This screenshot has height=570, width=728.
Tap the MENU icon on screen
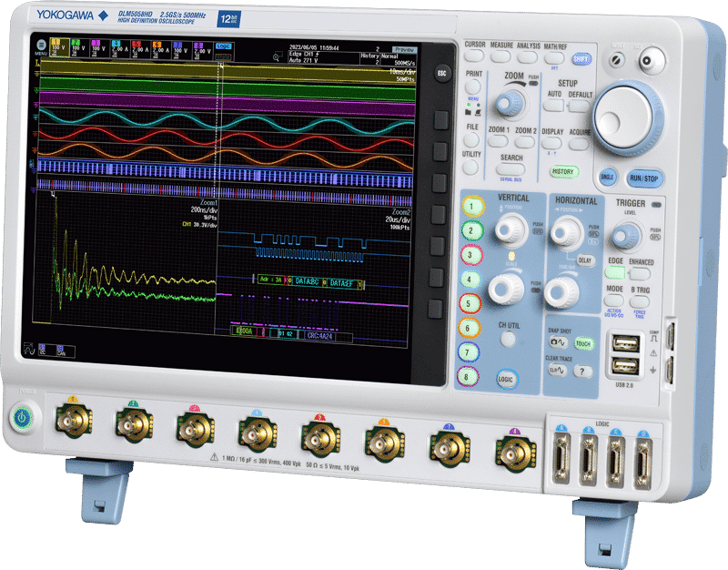tap(38, 46)
